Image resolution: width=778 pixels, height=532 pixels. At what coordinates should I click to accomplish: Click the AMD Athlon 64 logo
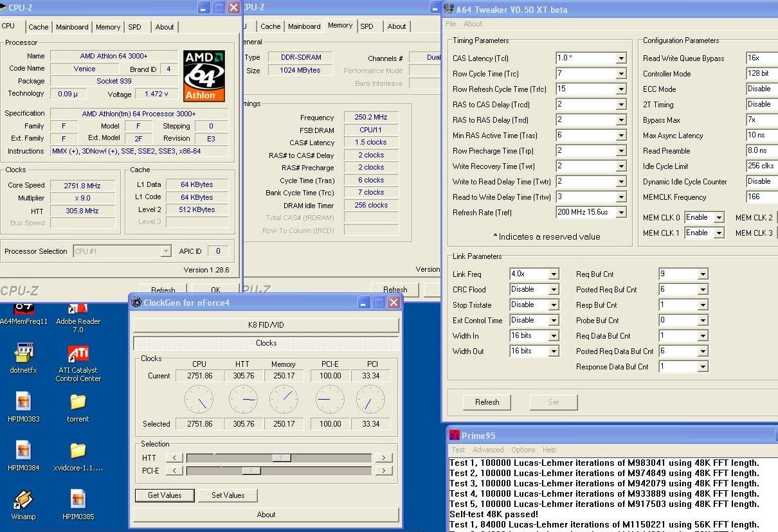204,76
